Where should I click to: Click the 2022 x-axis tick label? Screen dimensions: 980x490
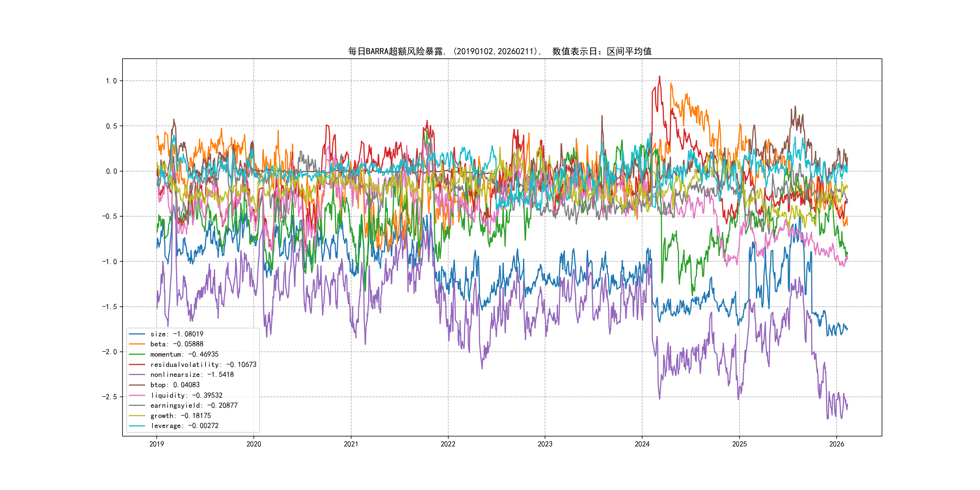(448, 444)
